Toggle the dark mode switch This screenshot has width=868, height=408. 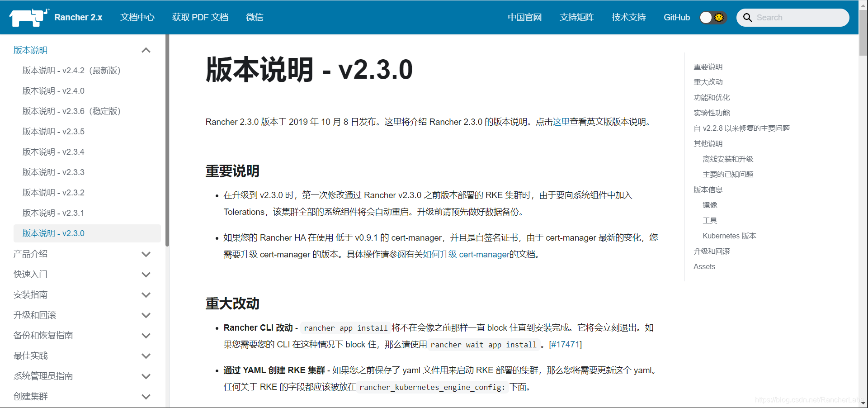712,18
